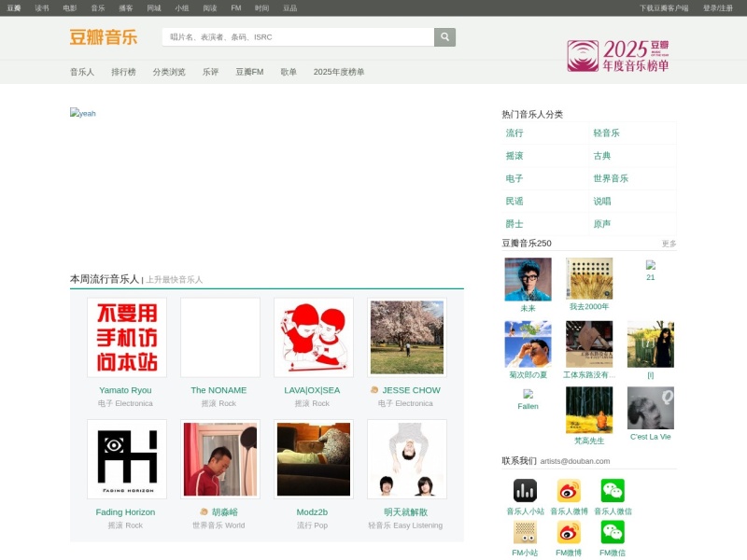Open the 胡淼峪 artist name link
The width and height of the screenshot is (747, 560).
point(225,511)
